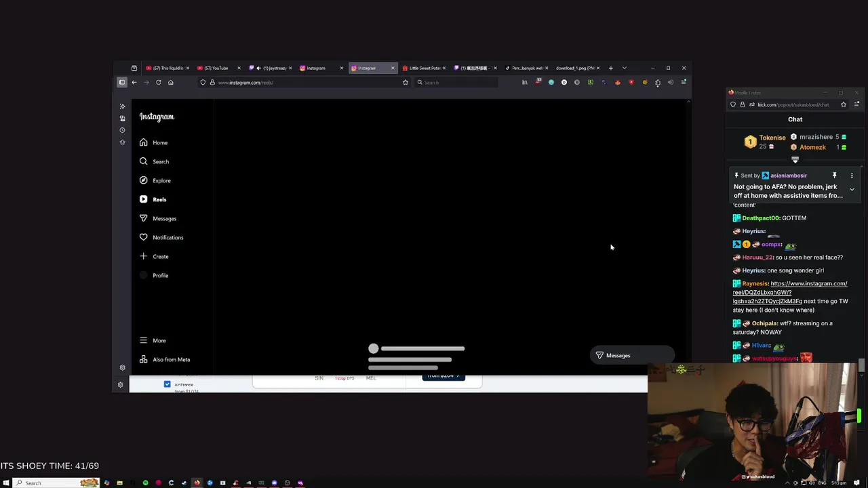Toggle the Air France checkbox
This screenshot has width=868, height=488.
tap(167, 384)
